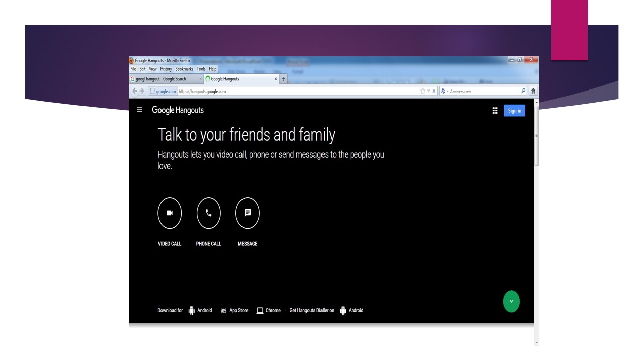The image size is (644, 362).
Task: Open the History menu
Action: (166, 69)
